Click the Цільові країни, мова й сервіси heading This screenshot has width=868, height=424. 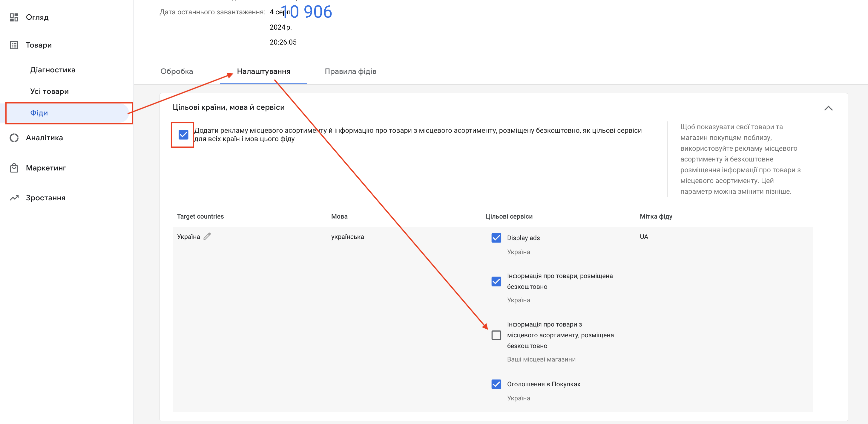coord(228,107)
